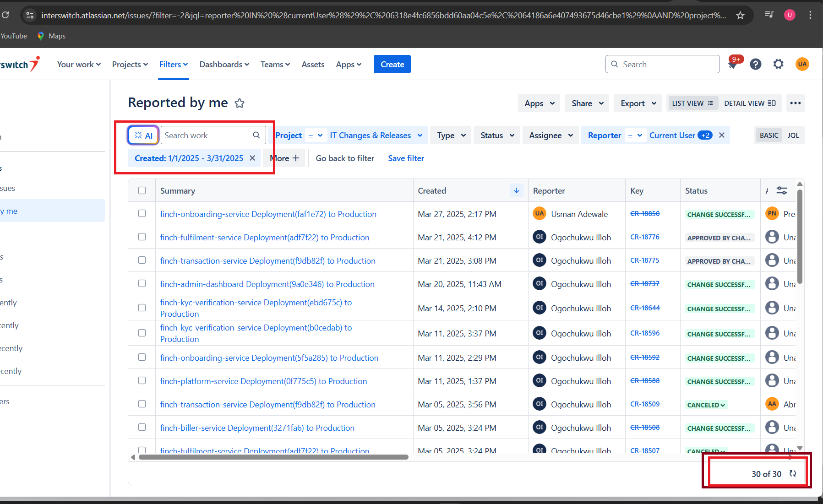Star the Reported by me filter
Screen dimensions: 823x504
click(240, 103)
